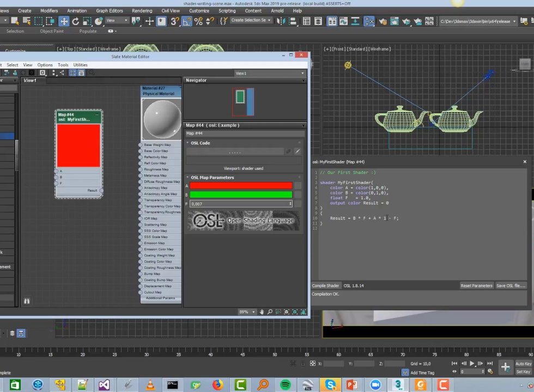Viewport: 534px width, 392px height.
Task: Click the Add Time Tag label
Action: [422, 373]
